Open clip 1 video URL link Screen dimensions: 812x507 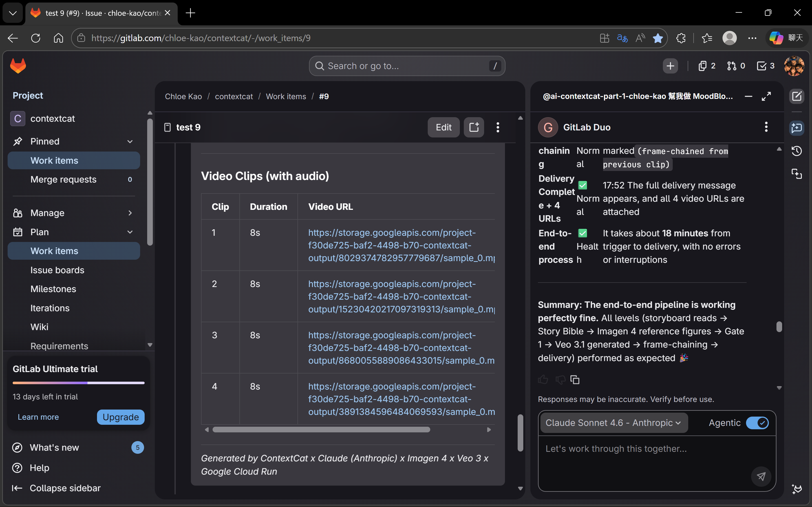pyautogui.click(x=391, y=245)
